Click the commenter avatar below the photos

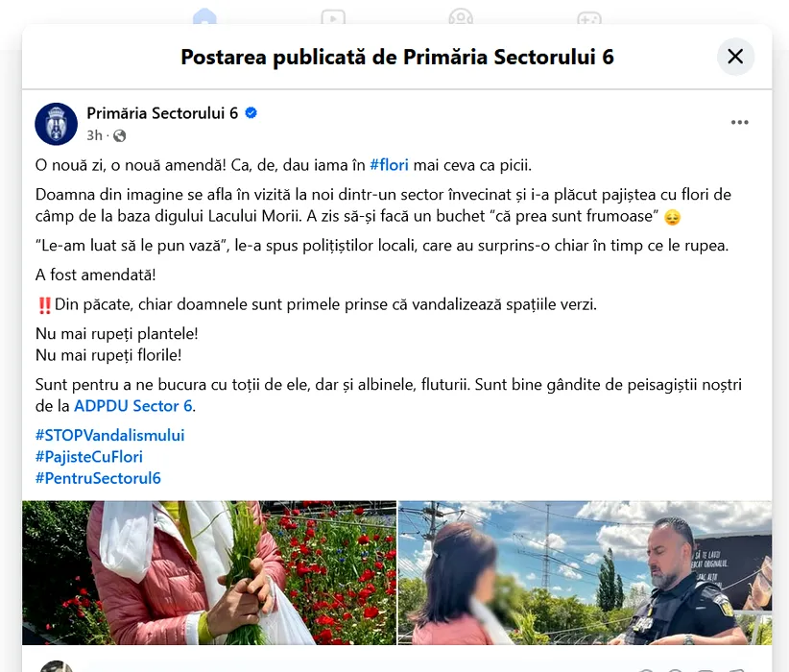tap(57, 666)
